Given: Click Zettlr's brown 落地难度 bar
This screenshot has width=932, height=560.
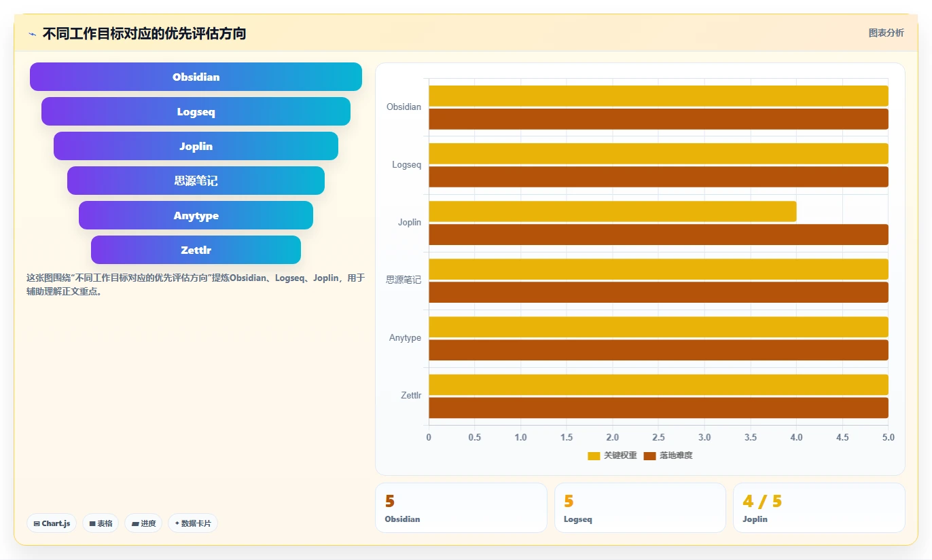Looking at the screenshot, I should click(x=658, y=407).
